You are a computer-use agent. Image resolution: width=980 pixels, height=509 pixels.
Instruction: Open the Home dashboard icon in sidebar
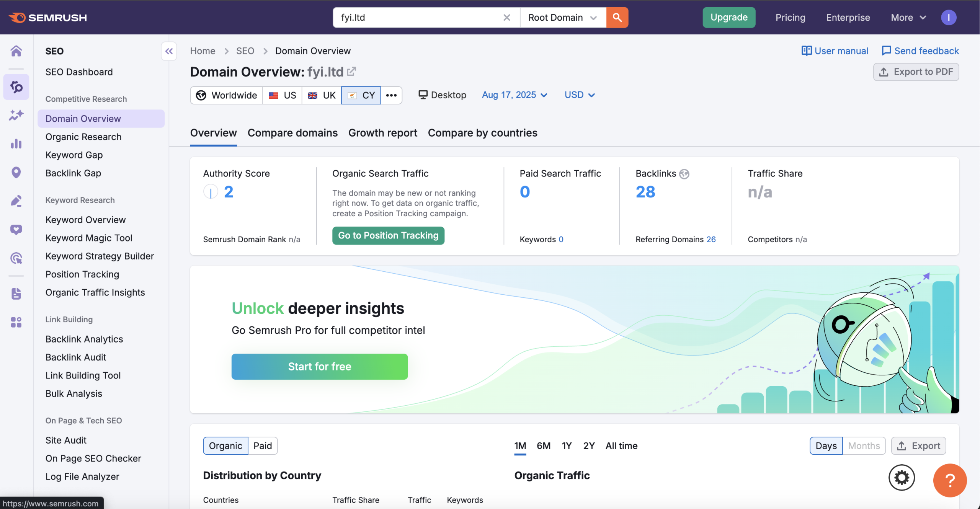tap(16, 51)
